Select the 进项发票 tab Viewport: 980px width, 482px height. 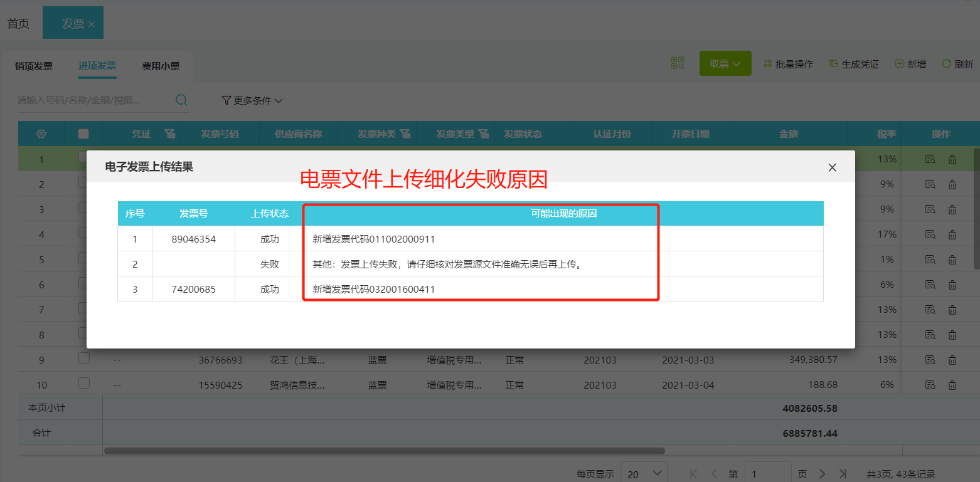[97, 66]
